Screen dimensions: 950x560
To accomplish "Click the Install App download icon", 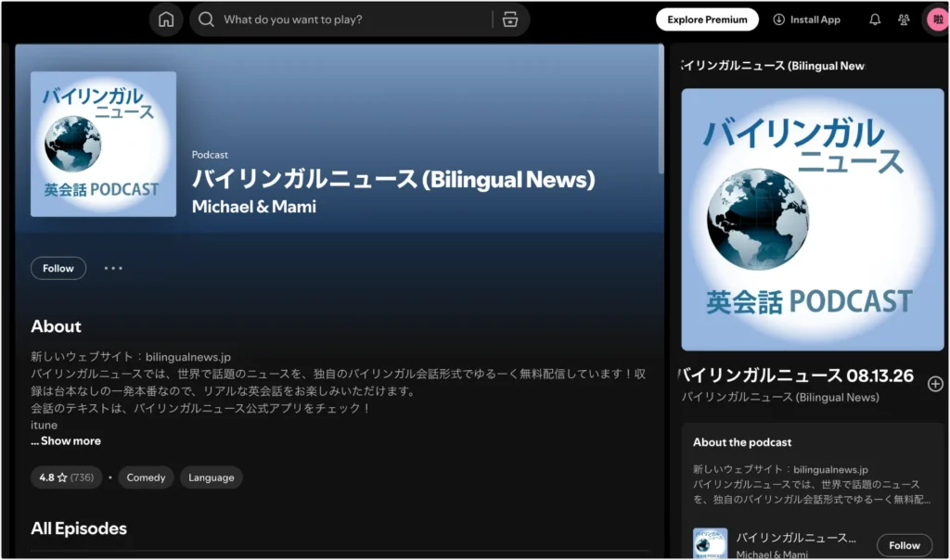I will pyautogui.click(x=778, y=20).
